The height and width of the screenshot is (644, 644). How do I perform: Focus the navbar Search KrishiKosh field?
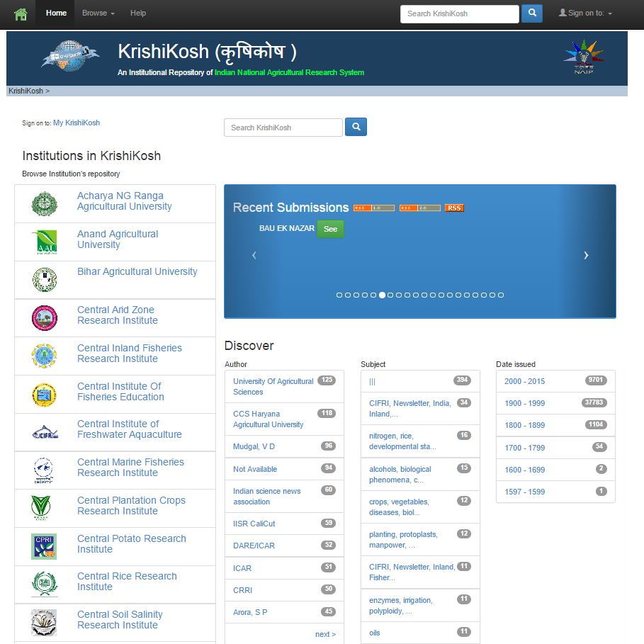(x=460, y=14)
